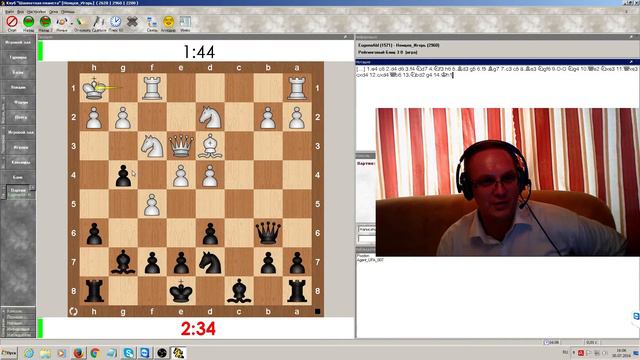The image size is (640, 360).
Task: Click the gray crossed X toolbar icon
Action: pos(132,22)
